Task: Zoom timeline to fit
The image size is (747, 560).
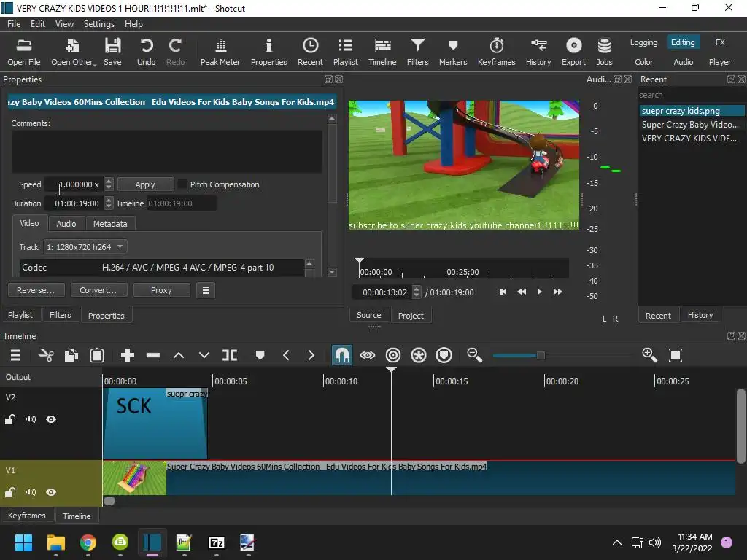Action: click(x=676, y=355)
